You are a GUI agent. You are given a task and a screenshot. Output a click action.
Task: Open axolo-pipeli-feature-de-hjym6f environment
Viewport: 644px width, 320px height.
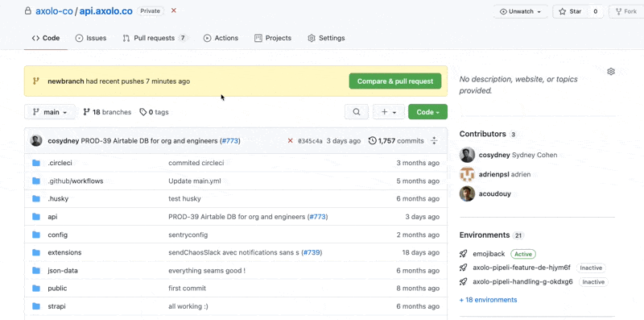(x=522, y=268)
